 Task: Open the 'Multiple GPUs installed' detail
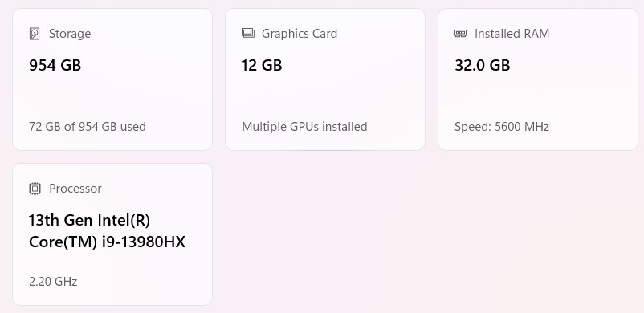304,127
